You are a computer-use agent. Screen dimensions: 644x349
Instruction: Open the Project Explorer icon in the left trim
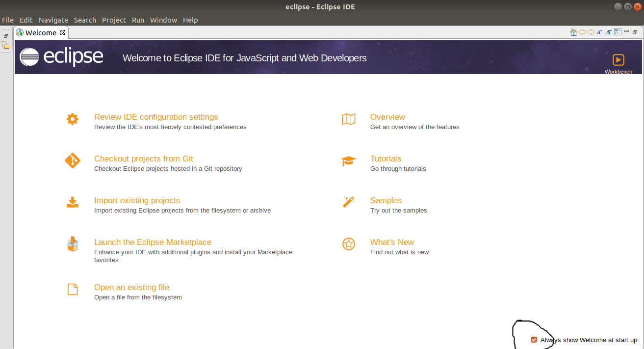click(6, 45)
